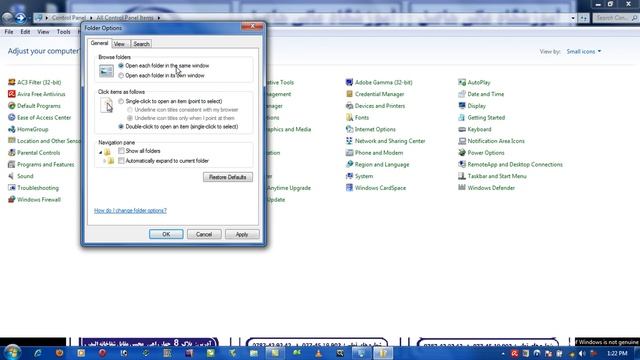Open Adobe Gamma (32-bit) icon
640x360 pixels.
tap(349, 82)
